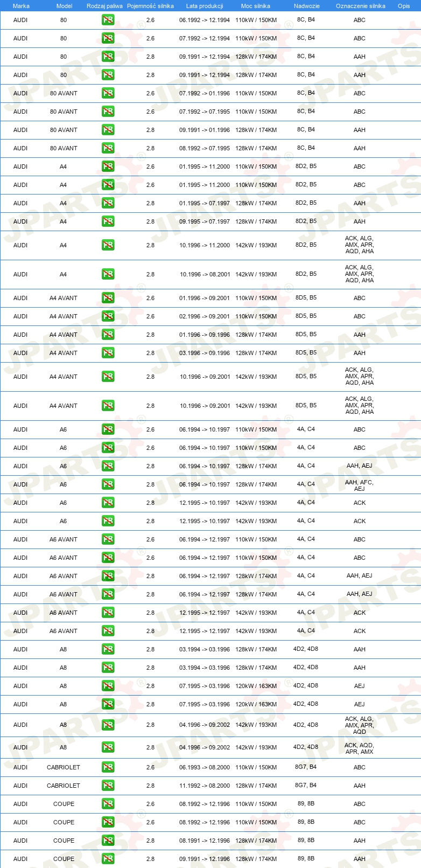
Task: Click fuel icon in CABRIOLET 2.6 row
Action: click(108, 767)
